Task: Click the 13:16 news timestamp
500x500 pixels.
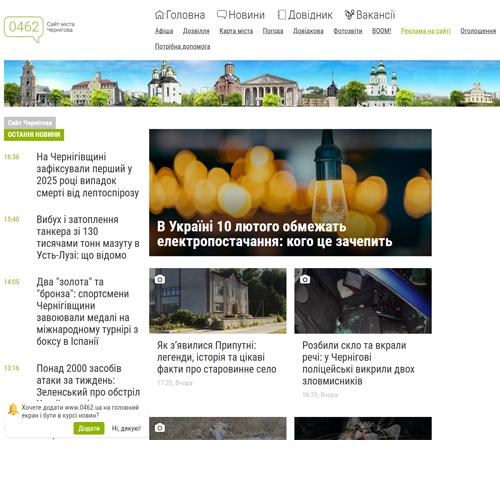Action: [12, 368]
